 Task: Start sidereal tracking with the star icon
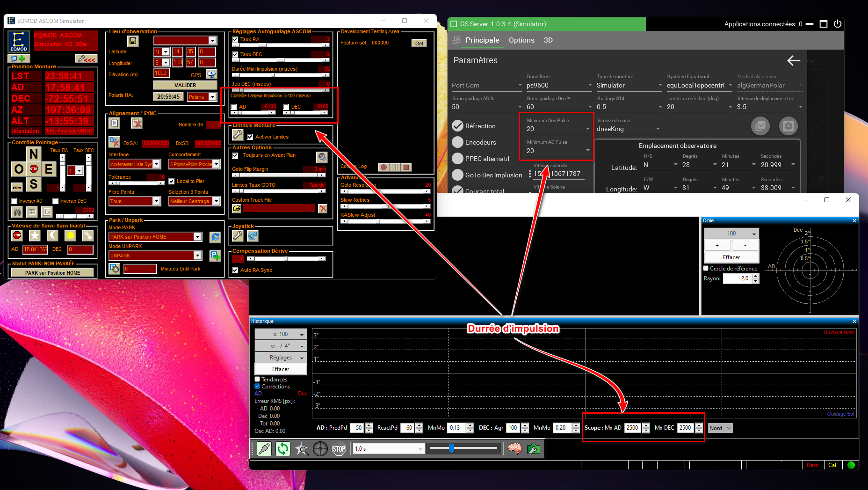[x=35, y=235]
